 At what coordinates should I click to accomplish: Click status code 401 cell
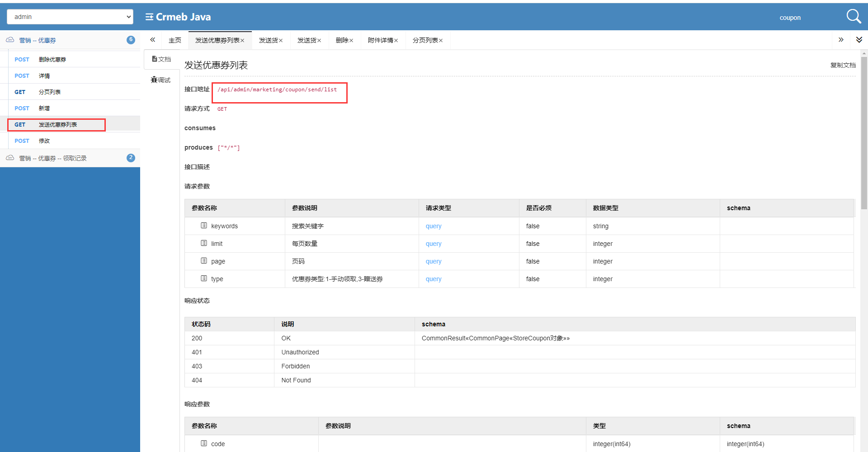click(229, 352)
